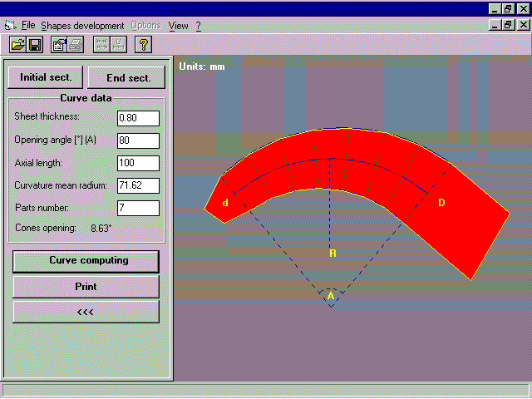Click the Axial length input field

(138, 163)
